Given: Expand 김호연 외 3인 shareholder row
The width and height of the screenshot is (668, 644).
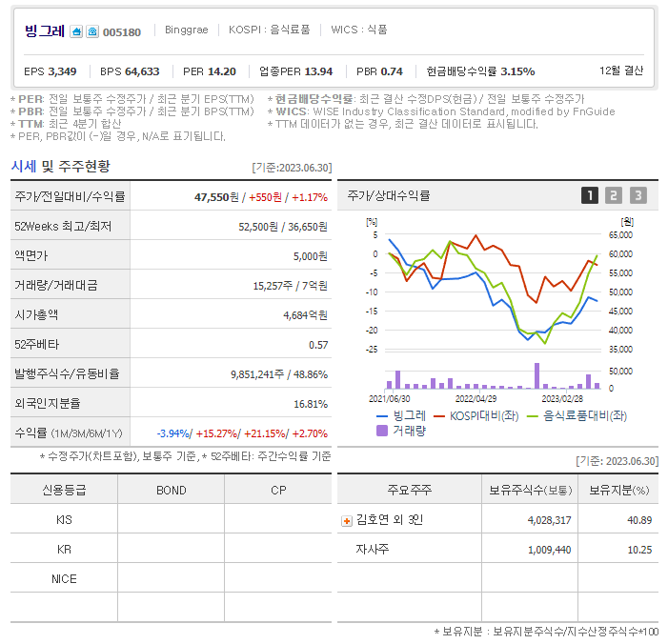Looking at the screenshot, I should point(347,521).
